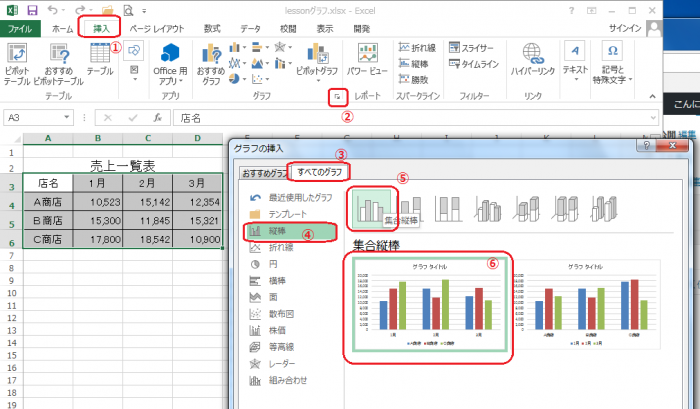Insert a タイムライン filter

click(x=474, y=64)
